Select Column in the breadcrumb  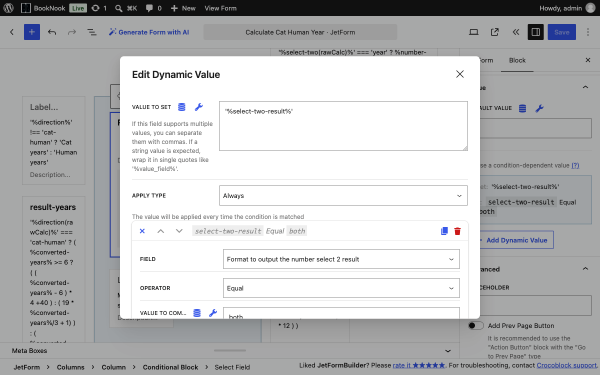pyautogui.click(x=113, y=367)
